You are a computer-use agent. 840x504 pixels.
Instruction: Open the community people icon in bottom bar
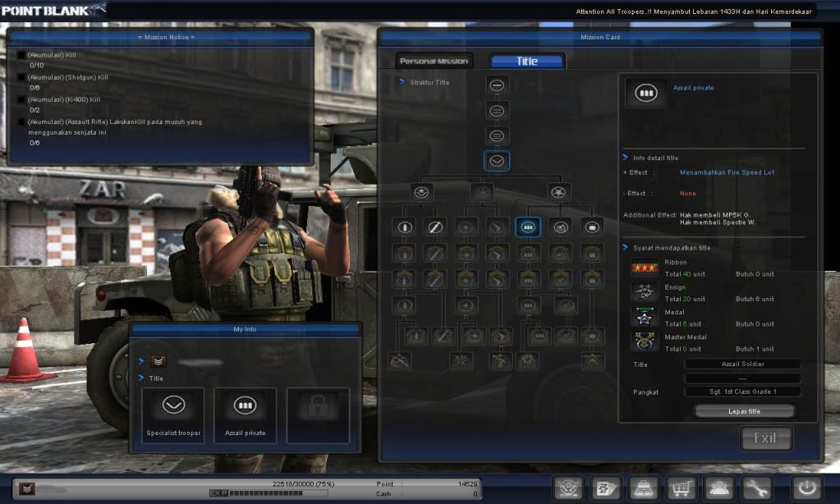coord(718,488)
